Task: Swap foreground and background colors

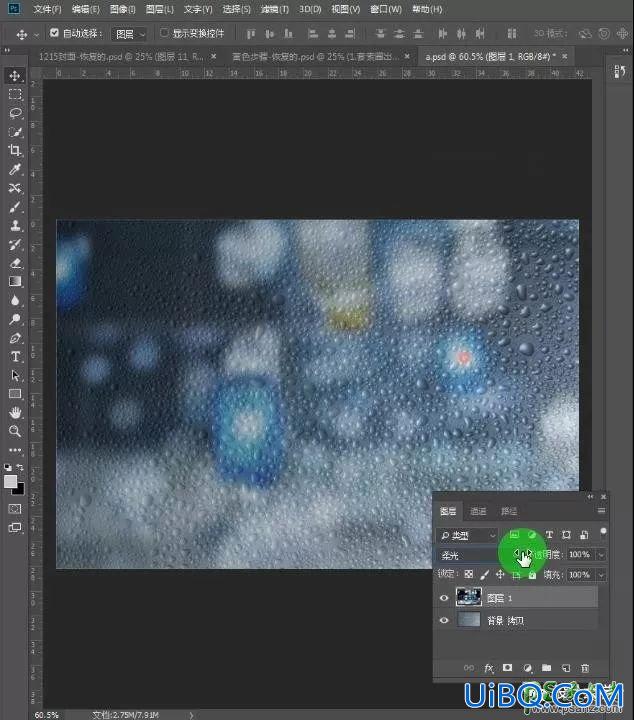Action: (20, 467)
